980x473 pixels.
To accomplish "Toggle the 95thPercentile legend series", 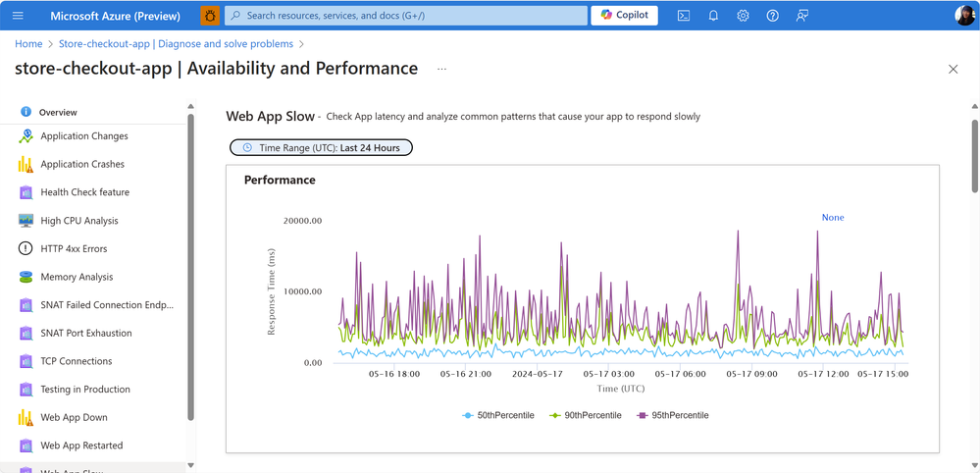I will coord(673,415).
